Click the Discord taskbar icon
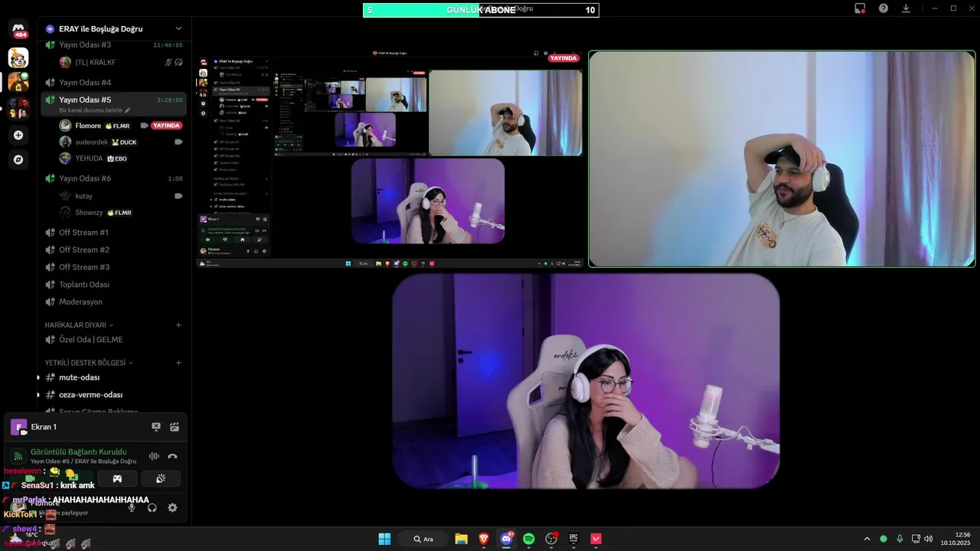The image size is (980, 551). tap(506, 539)
